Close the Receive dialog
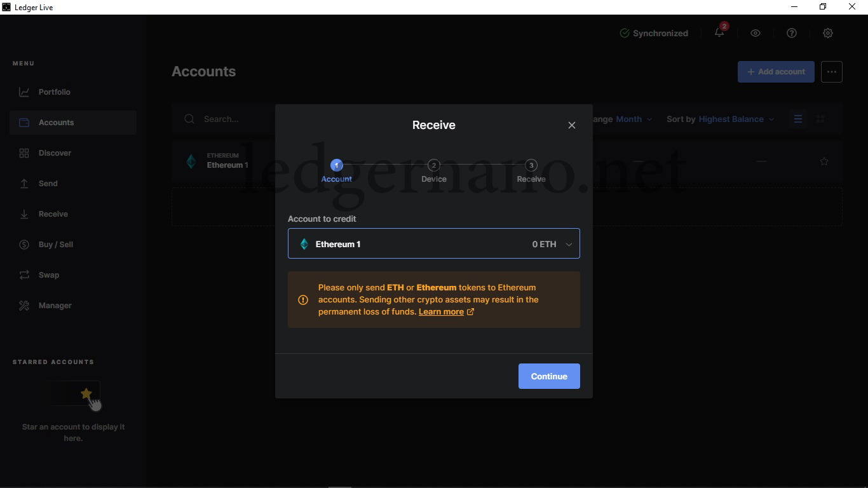 572,125
